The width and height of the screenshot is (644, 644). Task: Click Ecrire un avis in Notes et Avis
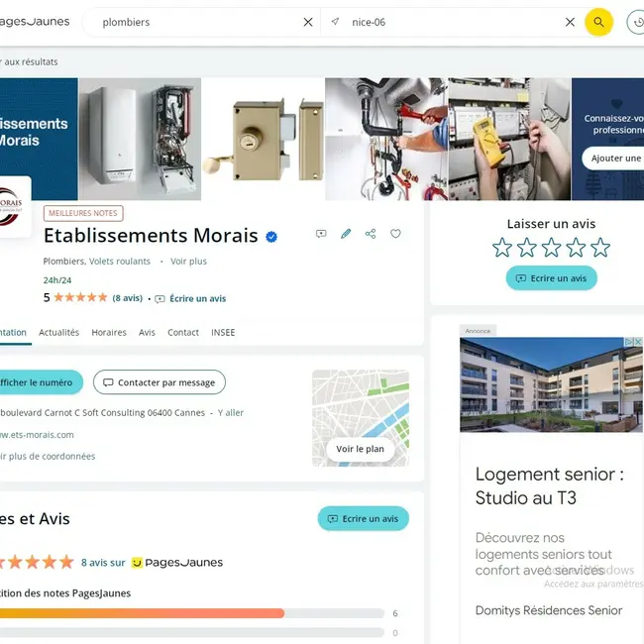(363, 519)
